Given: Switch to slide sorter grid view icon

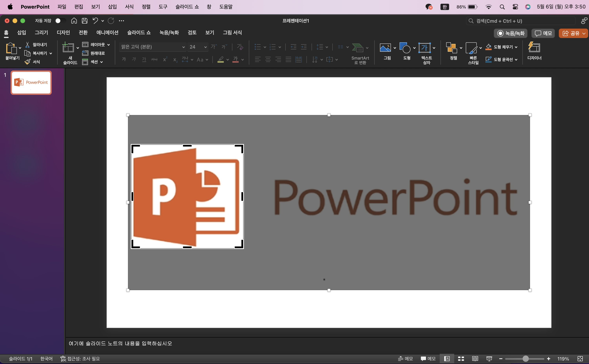Looking at the screenshot, I should tap(461, 359).
